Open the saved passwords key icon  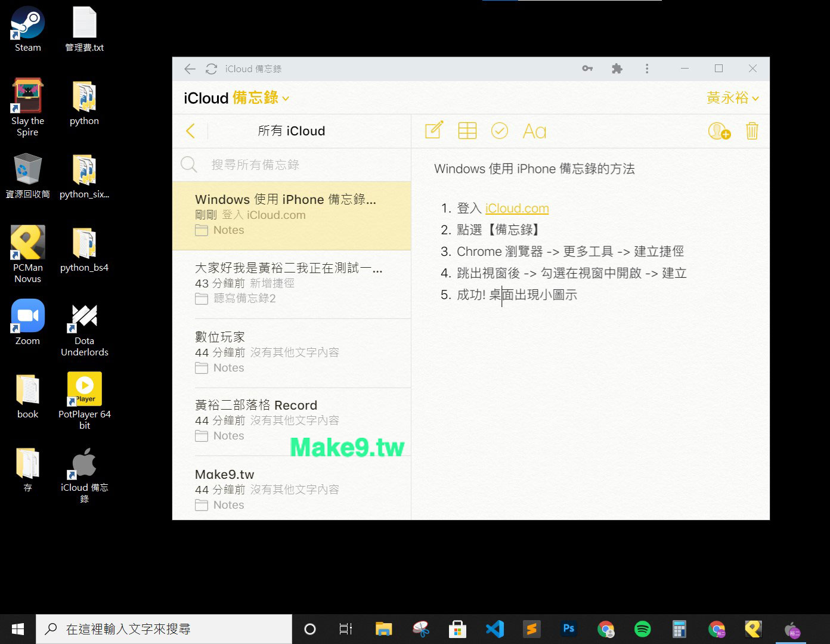pos(587,69)
